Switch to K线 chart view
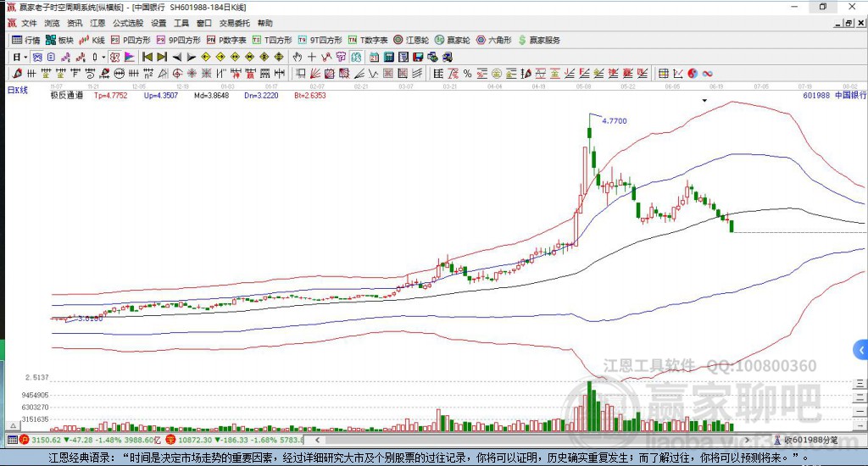Screen dimensions: 868x466 pos(92,40)
